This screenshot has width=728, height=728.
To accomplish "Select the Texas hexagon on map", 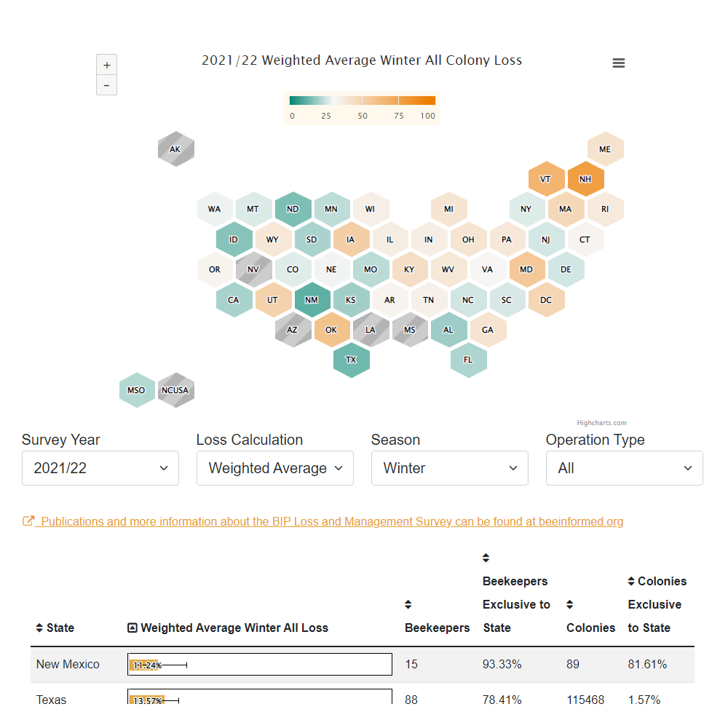I will pyautogui.click(x=352, y=360).
